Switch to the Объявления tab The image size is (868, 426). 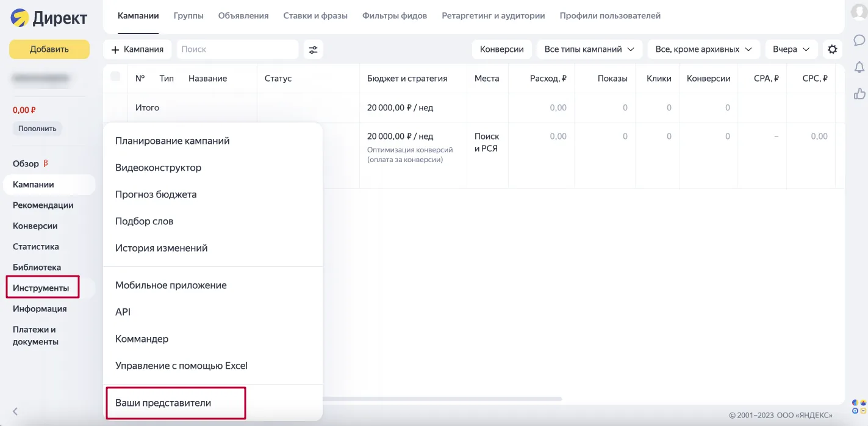243,16
